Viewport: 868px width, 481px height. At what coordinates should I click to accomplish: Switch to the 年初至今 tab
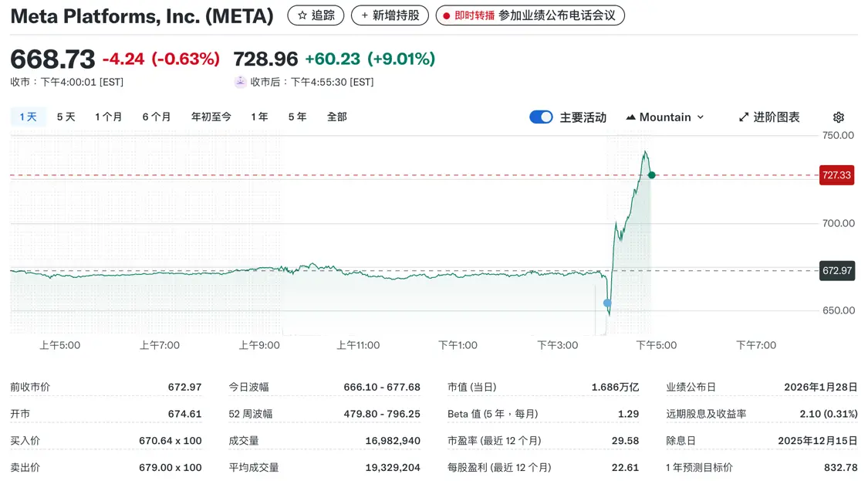(x=210, y=117)
